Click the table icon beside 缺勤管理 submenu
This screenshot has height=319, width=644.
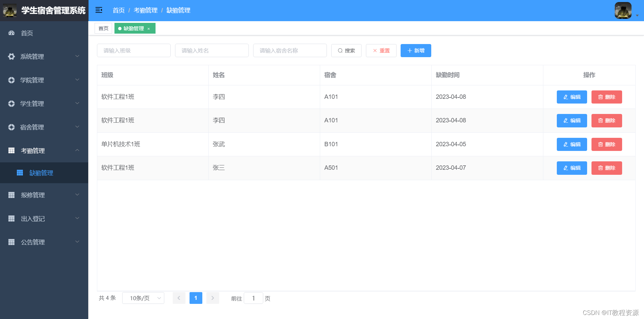tap(20, 173)
